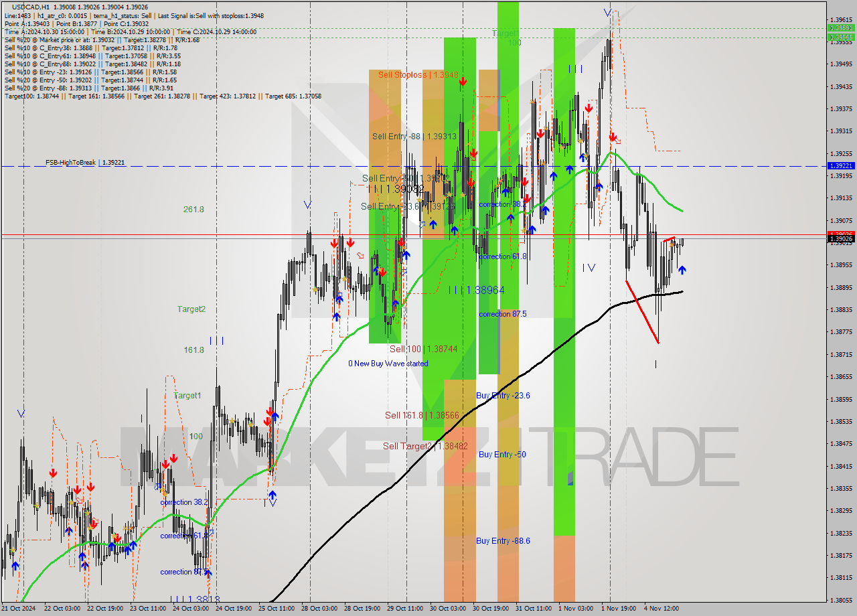Image resolution: width=857 pixels, height=616 pixels.
Task: Click the '31 Oct 11:00' time axis label
Action: [534, 609]
